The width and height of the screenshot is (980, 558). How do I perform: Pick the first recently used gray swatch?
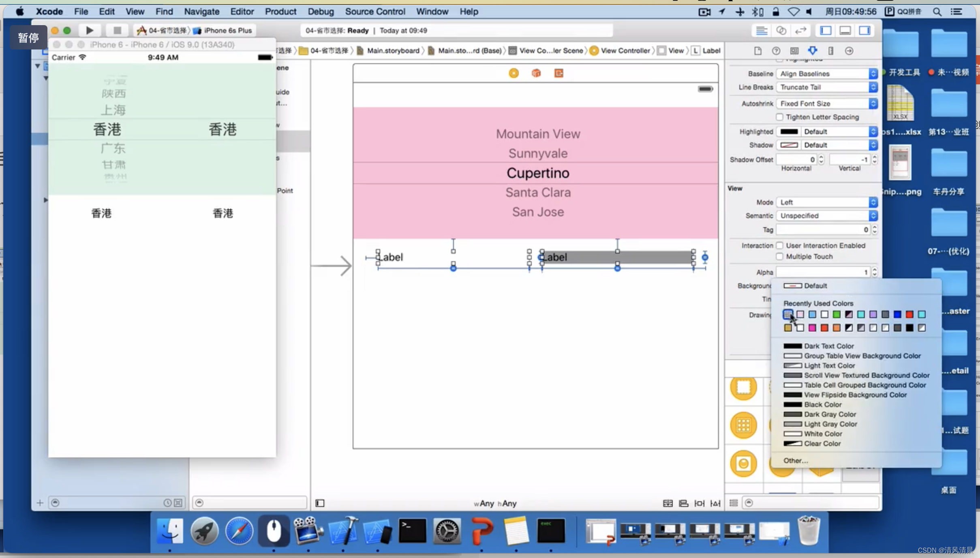pyautogui.click(x=787, y=314)
